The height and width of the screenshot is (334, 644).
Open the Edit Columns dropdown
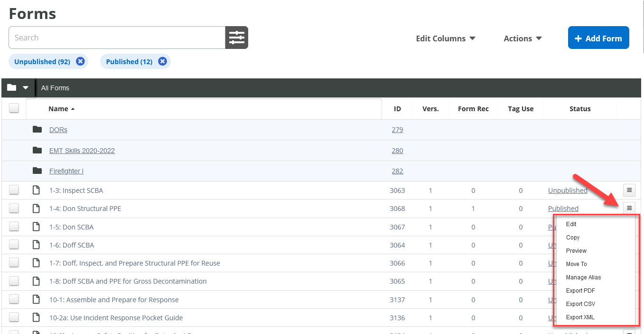[x=445, y=38]
